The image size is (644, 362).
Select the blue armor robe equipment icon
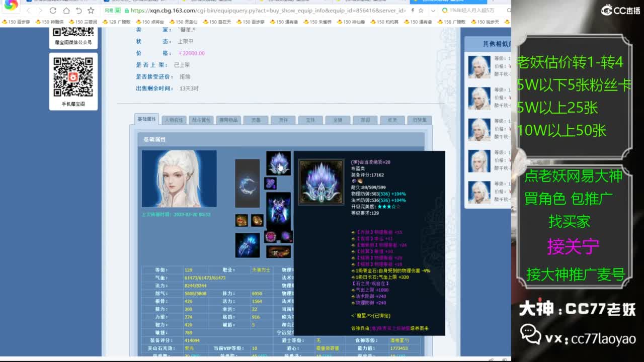click(x=278, y=210)
